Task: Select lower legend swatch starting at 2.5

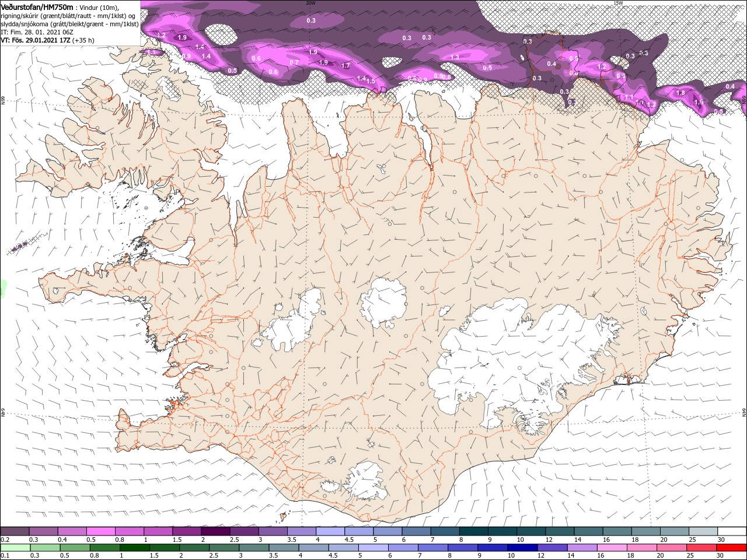Action: [x=224, y=548]
